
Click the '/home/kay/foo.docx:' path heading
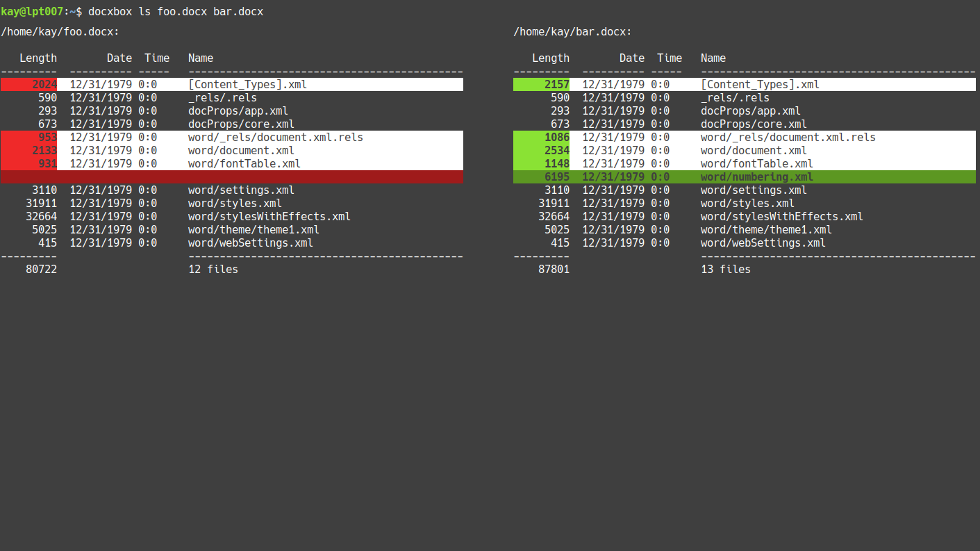[x=60, y=32]
